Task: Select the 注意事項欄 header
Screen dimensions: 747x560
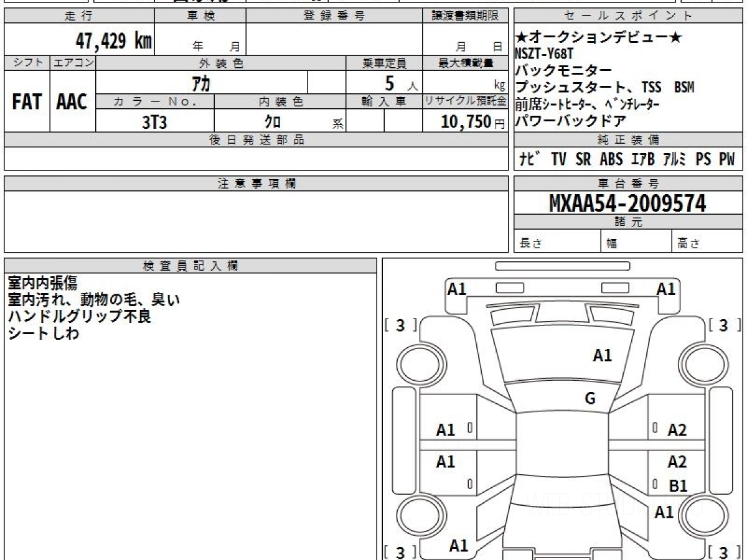Action: (x=256, y=184)
